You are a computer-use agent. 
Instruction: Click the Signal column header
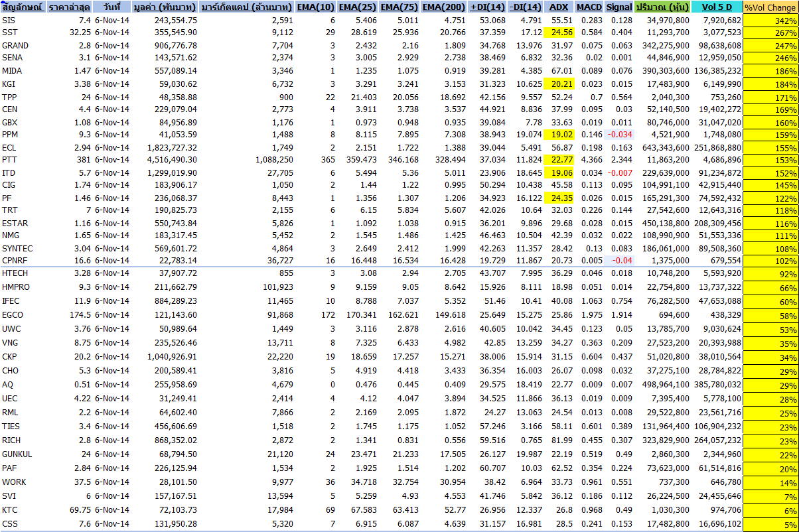click(619, 7)
